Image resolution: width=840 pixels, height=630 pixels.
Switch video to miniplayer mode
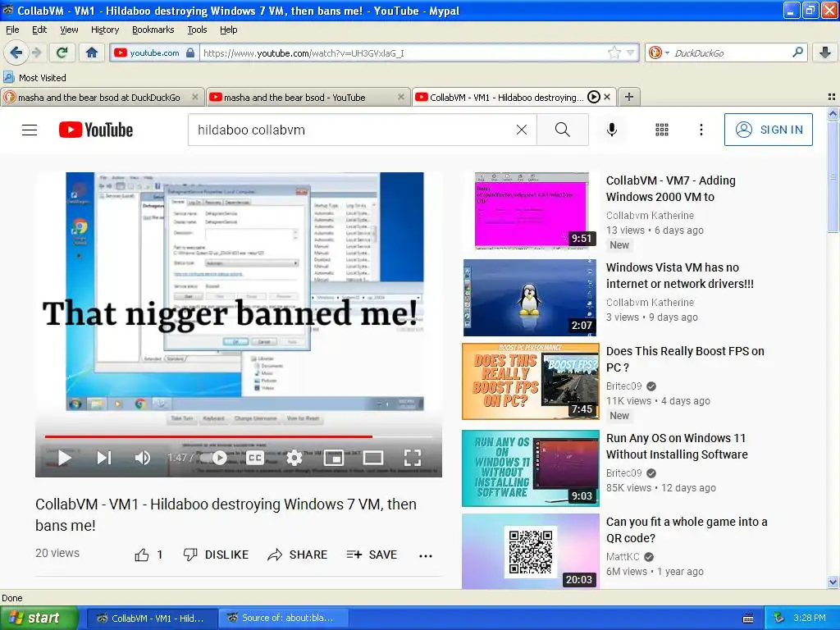click(334, 458)
